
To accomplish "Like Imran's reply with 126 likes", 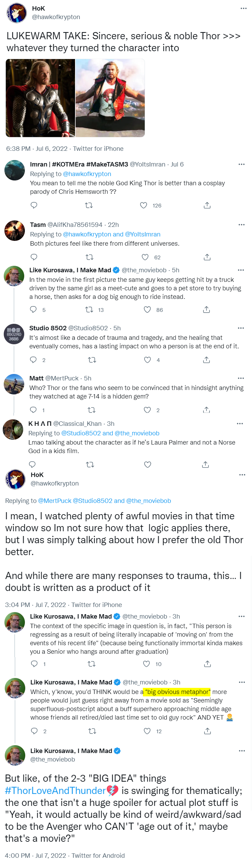I will [x=144, y=205].
